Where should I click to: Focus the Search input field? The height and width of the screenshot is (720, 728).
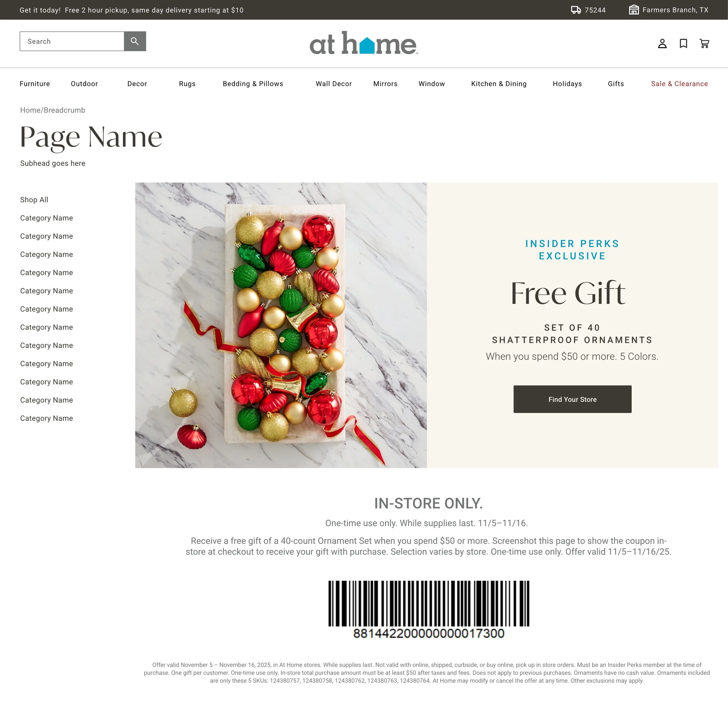(x=72, y=41)
